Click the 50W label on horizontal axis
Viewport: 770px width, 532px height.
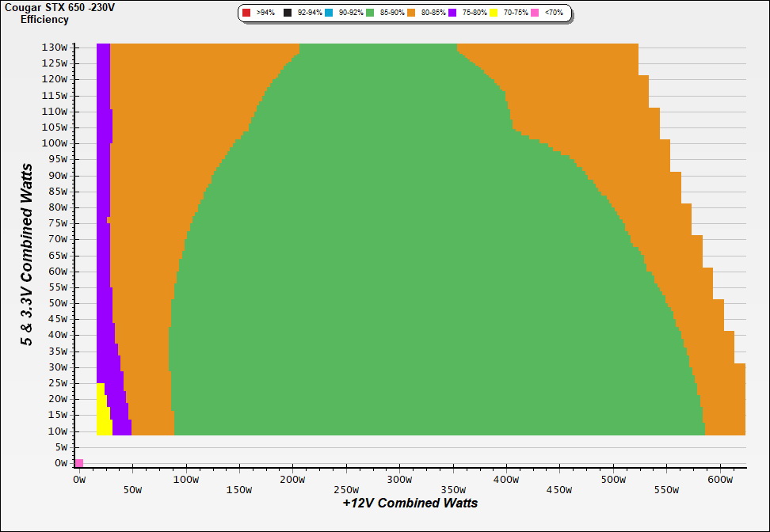132,490
